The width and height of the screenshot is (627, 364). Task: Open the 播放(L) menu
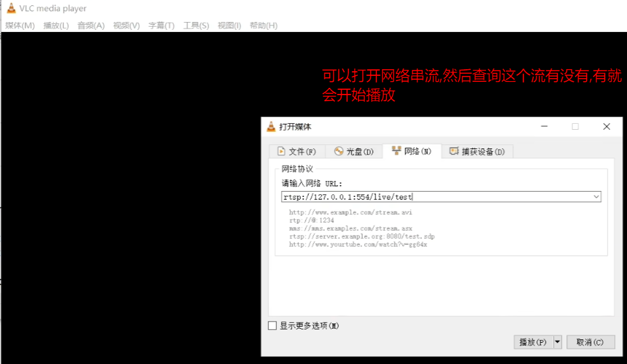coord(56,25)
